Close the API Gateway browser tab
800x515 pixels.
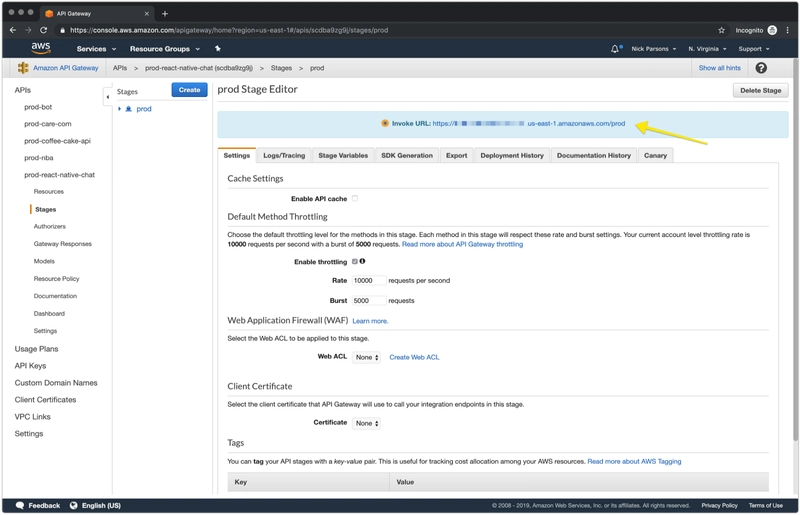click(x=146, y=14)
